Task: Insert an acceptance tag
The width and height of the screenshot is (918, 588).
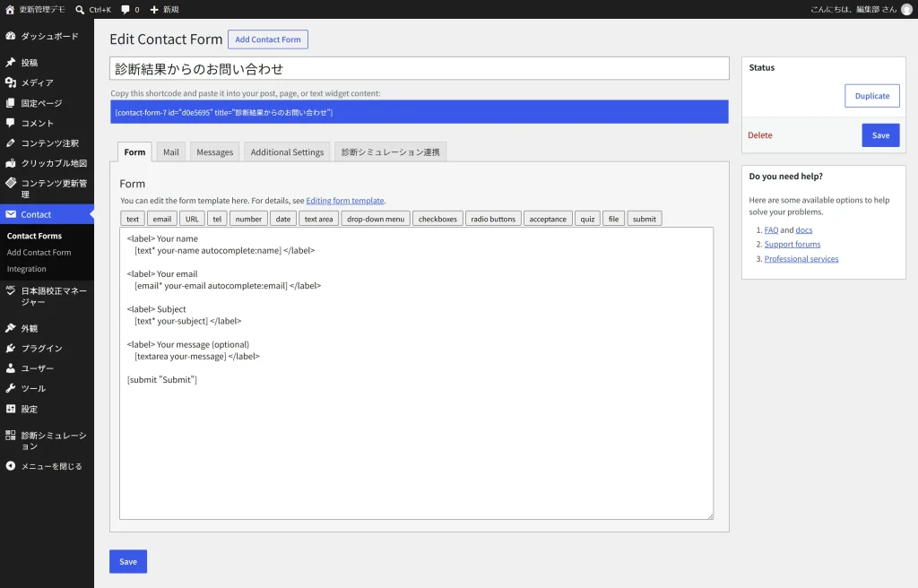Action: [548, 219]
